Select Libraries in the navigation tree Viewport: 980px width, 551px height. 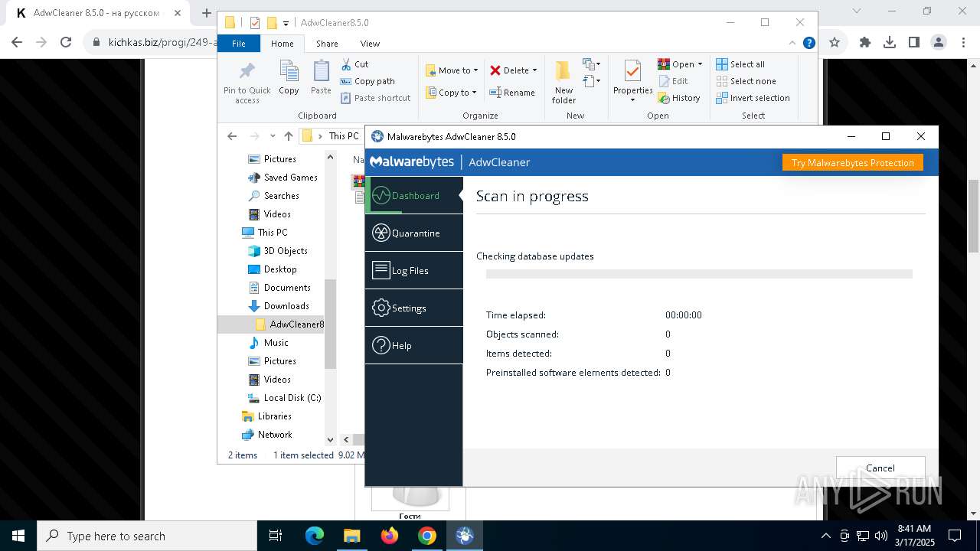click(266, 416)
